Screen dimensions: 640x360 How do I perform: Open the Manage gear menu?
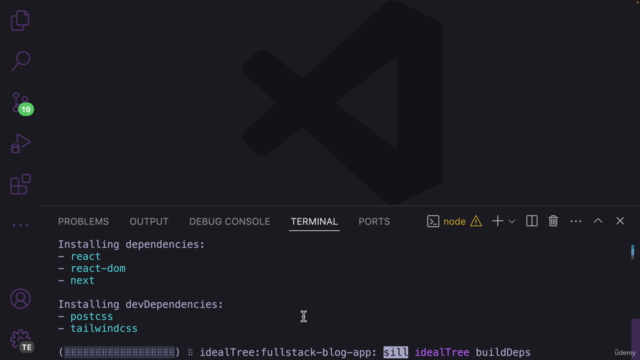click(21, 340)
